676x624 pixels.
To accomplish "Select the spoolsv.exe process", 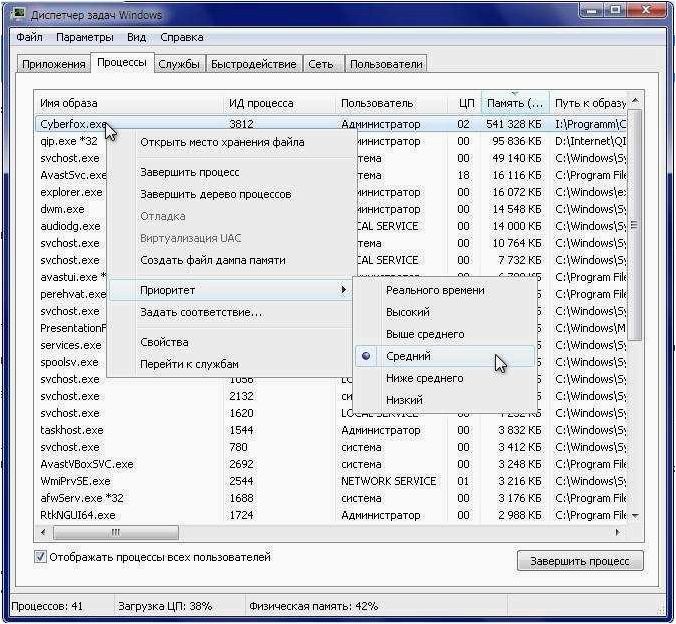I will click(69, 362).
